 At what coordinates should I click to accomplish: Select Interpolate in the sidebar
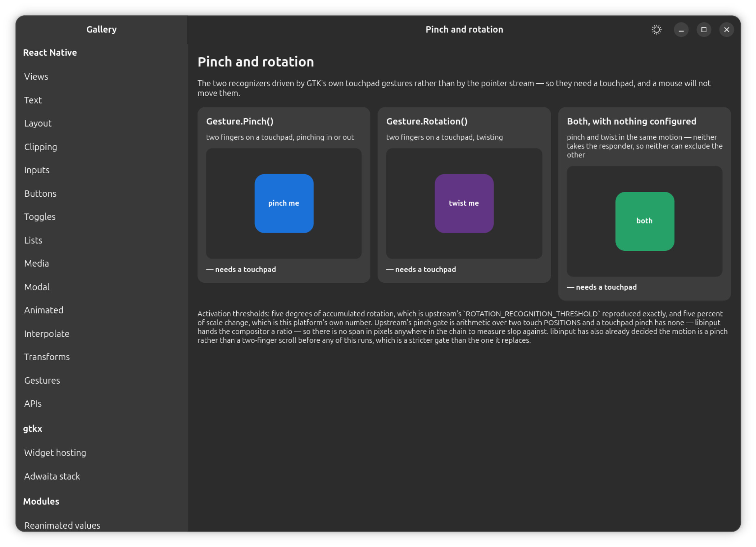[101, 333]
